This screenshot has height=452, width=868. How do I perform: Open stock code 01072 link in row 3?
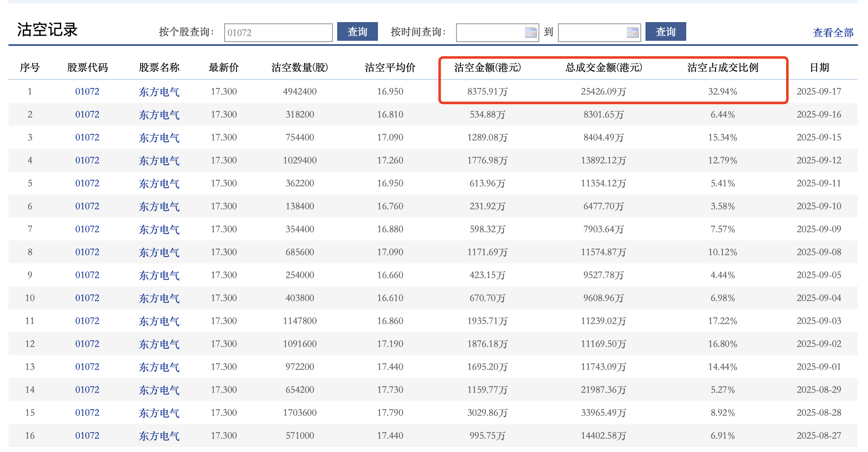click(x=87, y=137)
